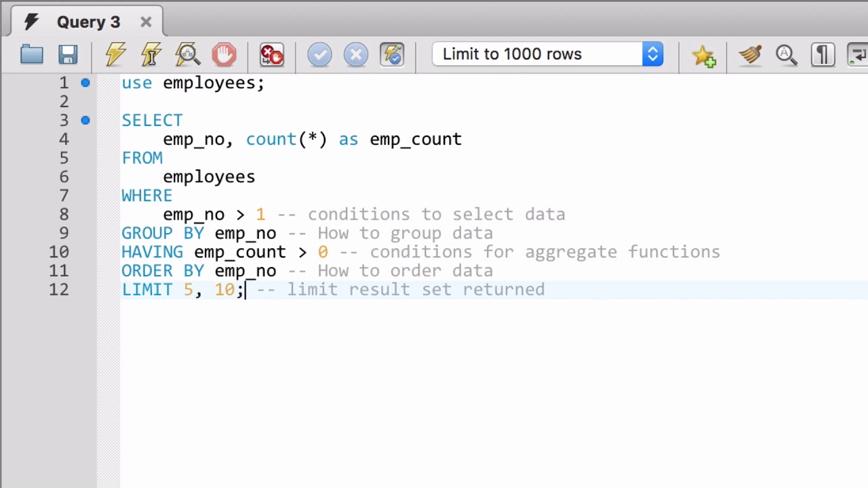This screenshot has height=488, width=868.
Task: Save the script with the floppy disk icon
Action: (68, 54)
